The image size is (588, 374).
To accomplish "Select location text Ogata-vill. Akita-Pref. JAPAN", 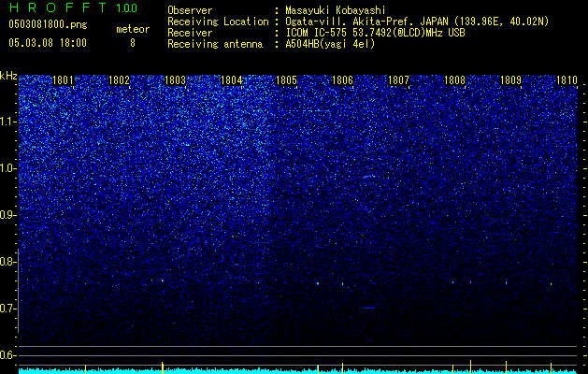I will tap(366, 22).
